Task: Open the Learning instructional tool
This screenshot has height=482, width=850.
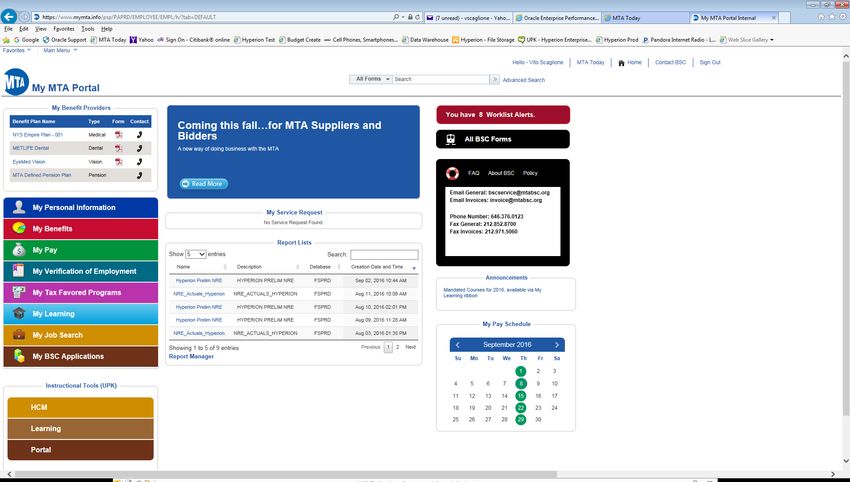Action: [80, 429]
